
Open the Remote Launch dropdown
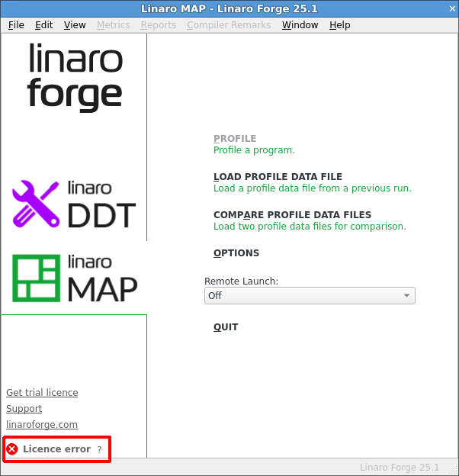[x=310, y=295]
